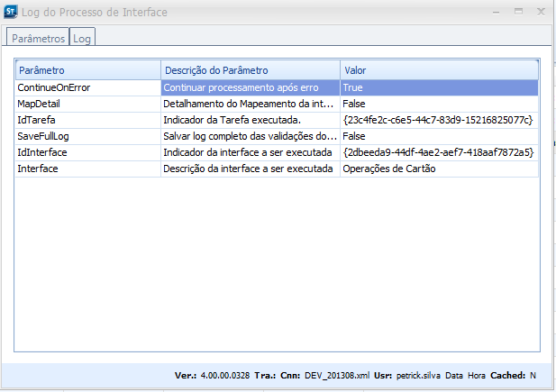Image resolution: width=556 pixels, height=392 pixels.
Task: Close the Log do Processo de Interface window
Action: coord(542,12)
